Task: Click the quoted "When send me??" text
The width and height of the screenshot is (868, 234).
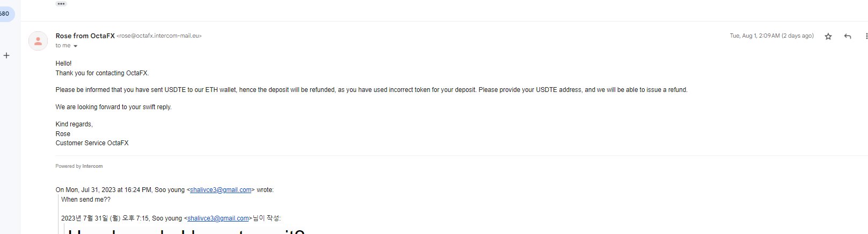Action: pyautogui.click(x=86, y=200)
